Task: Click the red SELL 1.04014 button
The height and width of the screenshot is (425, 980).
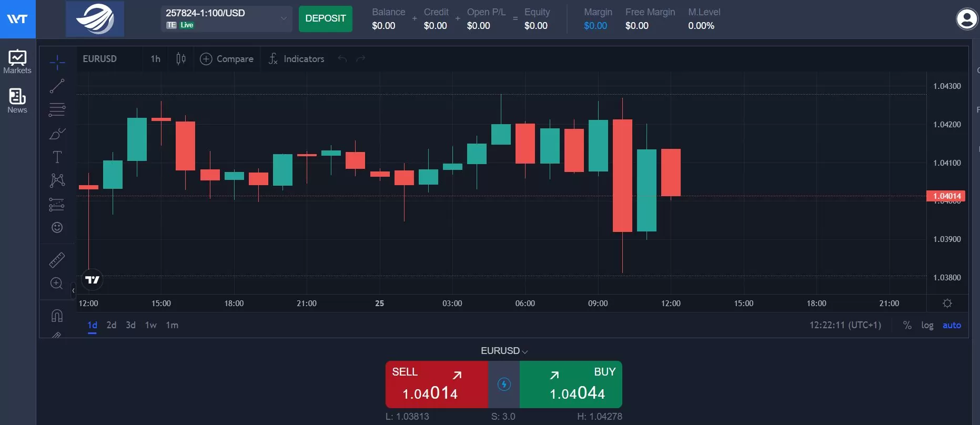Action: [437, 384]
